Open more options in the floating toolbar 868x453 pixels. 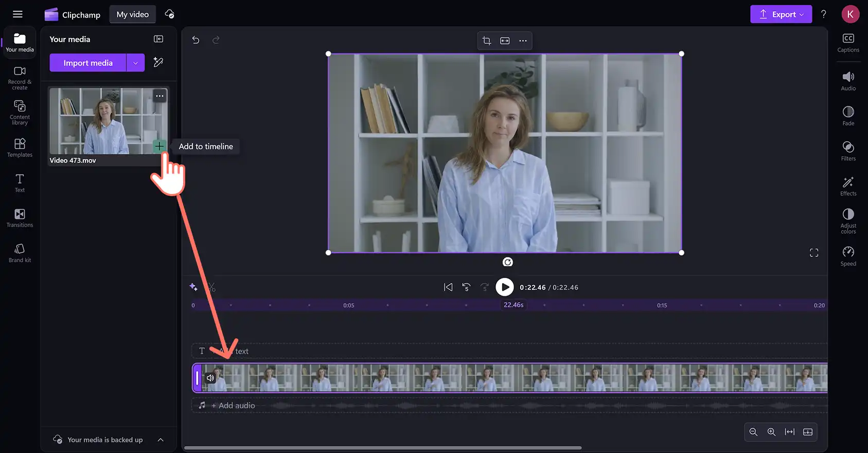pos(523,41)
